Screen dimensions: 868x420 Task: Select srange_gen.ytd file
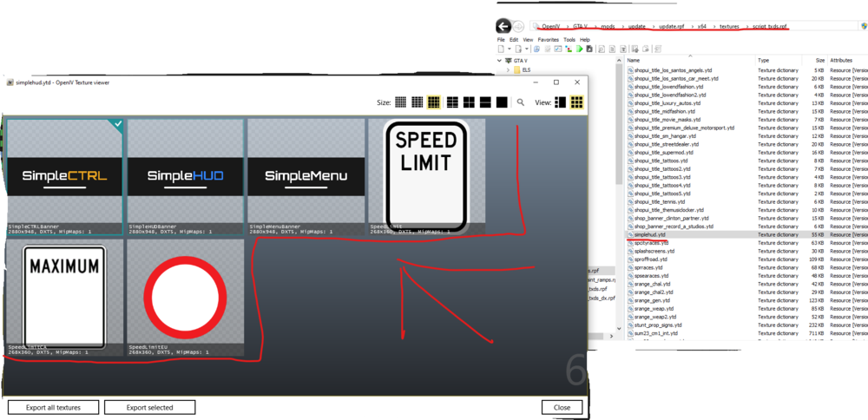click(649, 300)
